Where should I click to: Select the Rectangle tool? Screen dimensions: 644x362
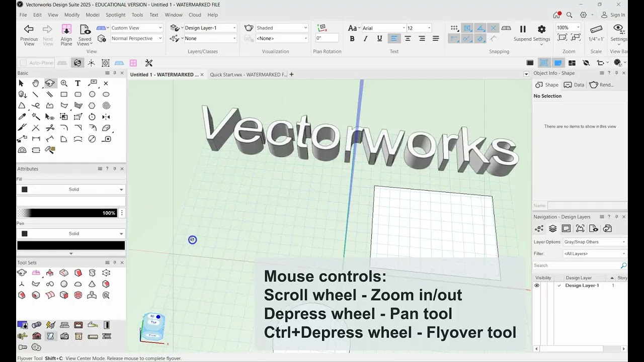coord(64,95)
